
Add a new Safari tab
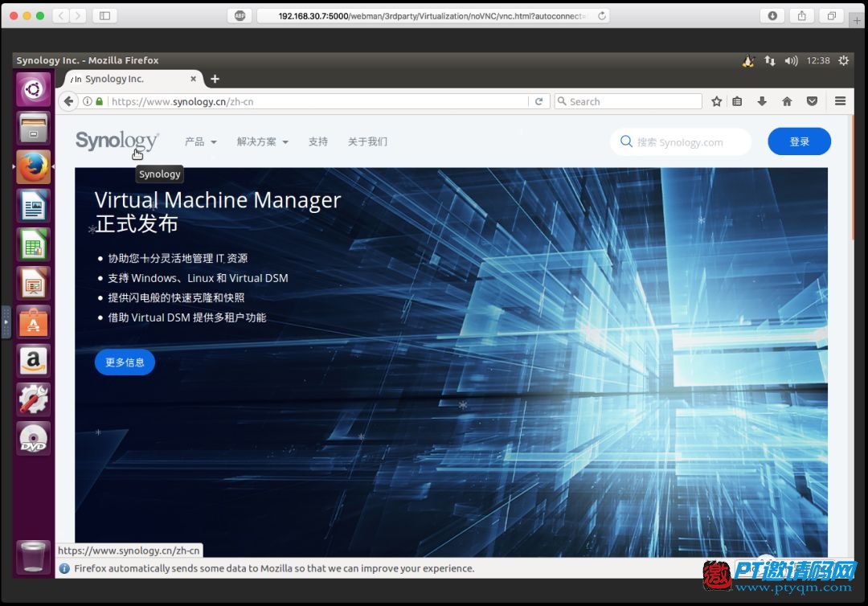click(x=857, y=20)
